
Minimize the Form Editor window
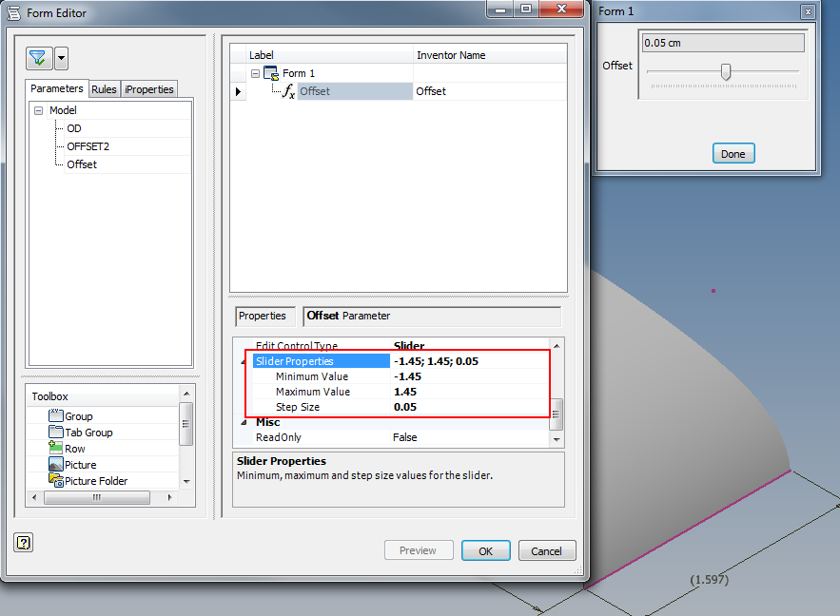(x=500, y=10)
